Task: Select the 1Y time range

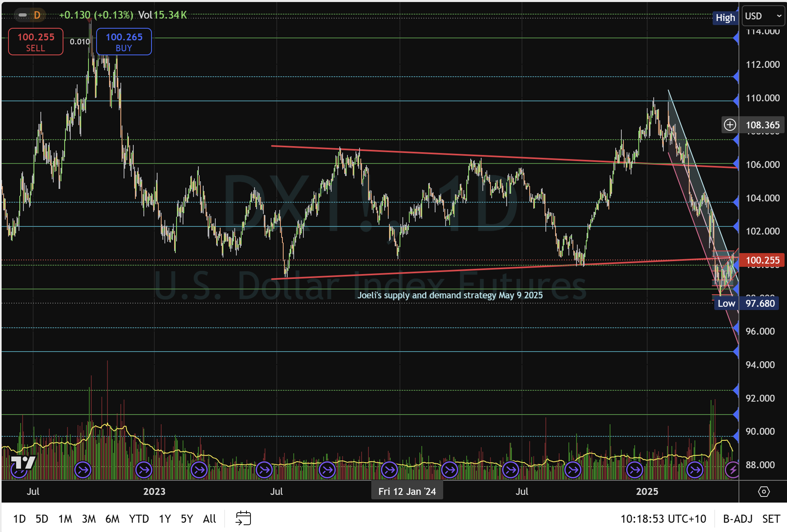Action: coord(165,519)
